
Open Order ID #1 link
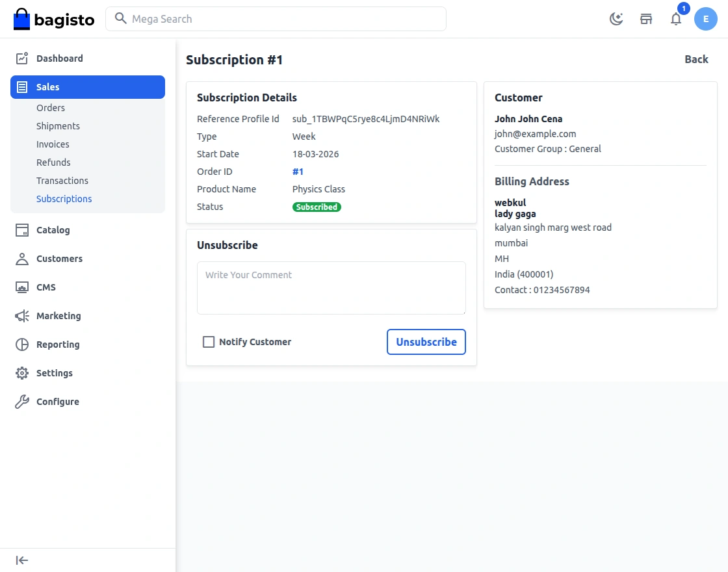(298, 171)
